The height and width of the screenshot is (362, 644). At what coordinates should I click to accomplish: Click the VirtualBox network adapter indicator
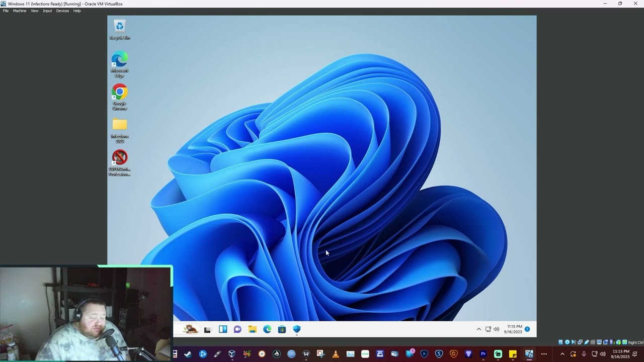(580, 342)
